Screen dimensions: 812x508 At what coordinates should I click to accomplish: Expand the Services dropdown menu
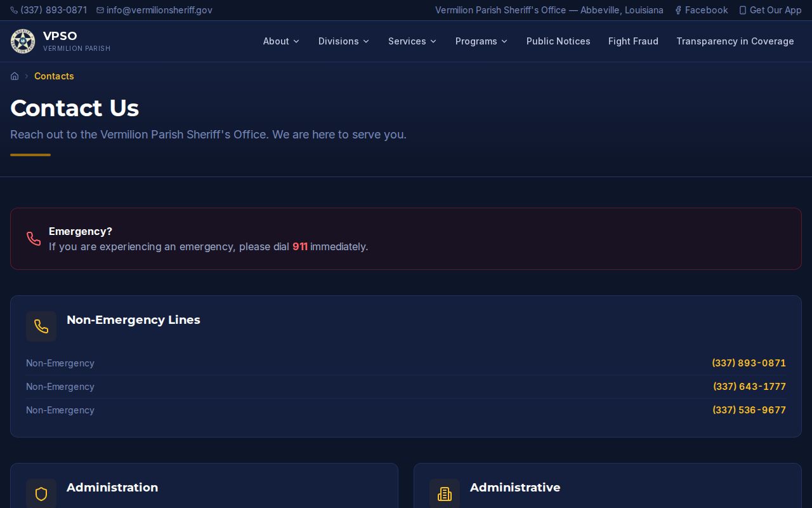(412, 41)
